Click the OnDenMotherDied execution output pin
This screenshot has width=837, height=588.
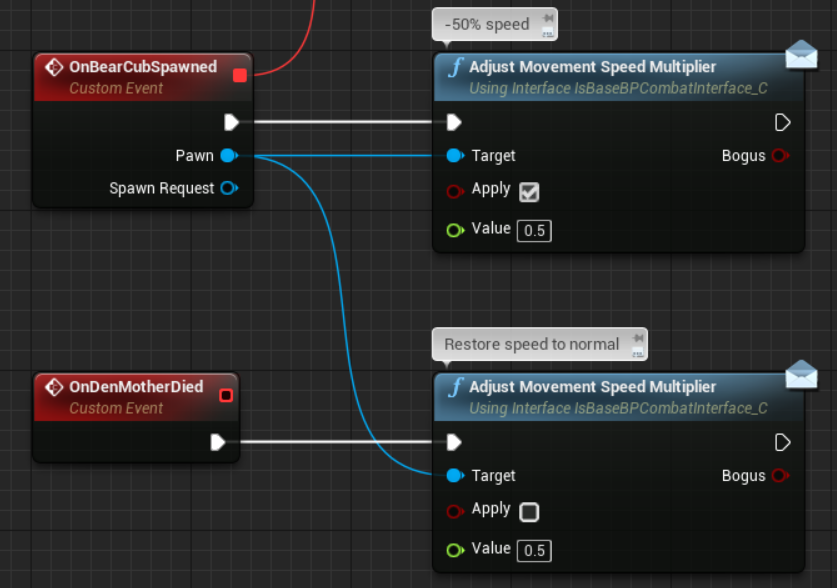click(x=218, y=442)
